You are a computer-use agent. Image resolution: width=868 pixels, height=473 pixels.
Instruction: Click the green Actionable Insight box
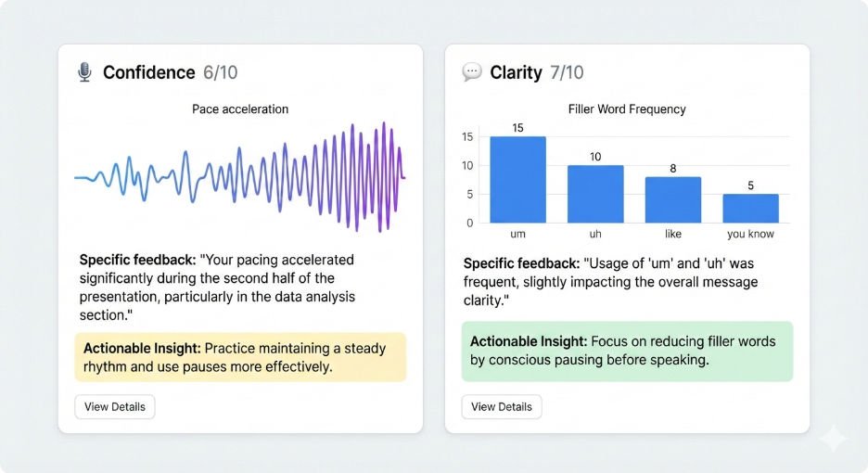pos(627,352)
